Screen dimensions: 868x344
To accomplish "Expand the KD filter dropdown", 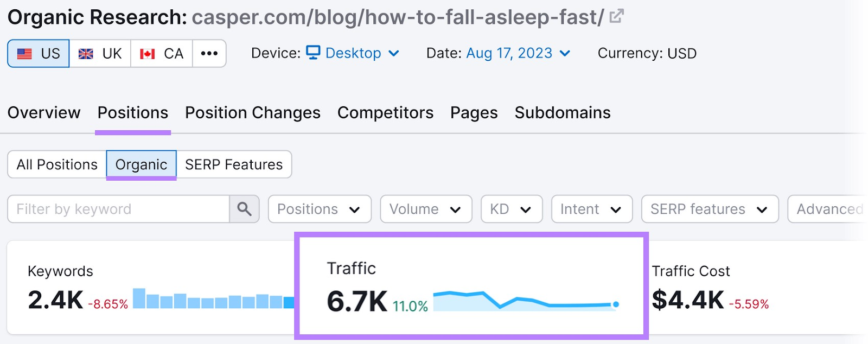I will click(x=510, y=209).
